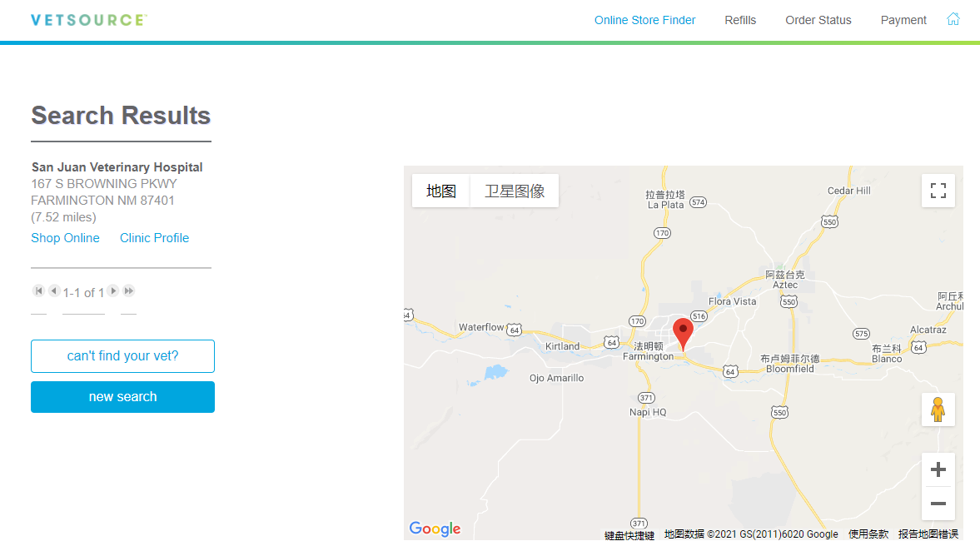The width and height of the screenshot is (980, 556).
Task: Select the standard map view (地图)
Action: point(441,191)
